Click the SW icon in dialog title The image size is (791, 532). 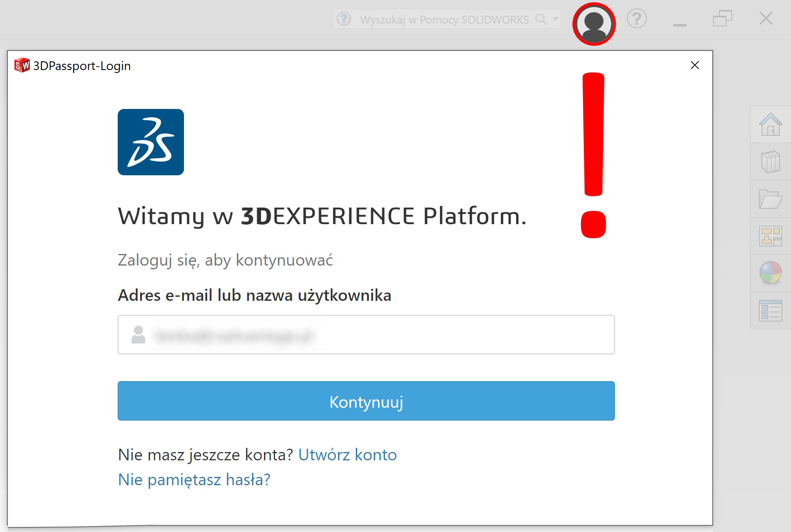tap(22, 65)
